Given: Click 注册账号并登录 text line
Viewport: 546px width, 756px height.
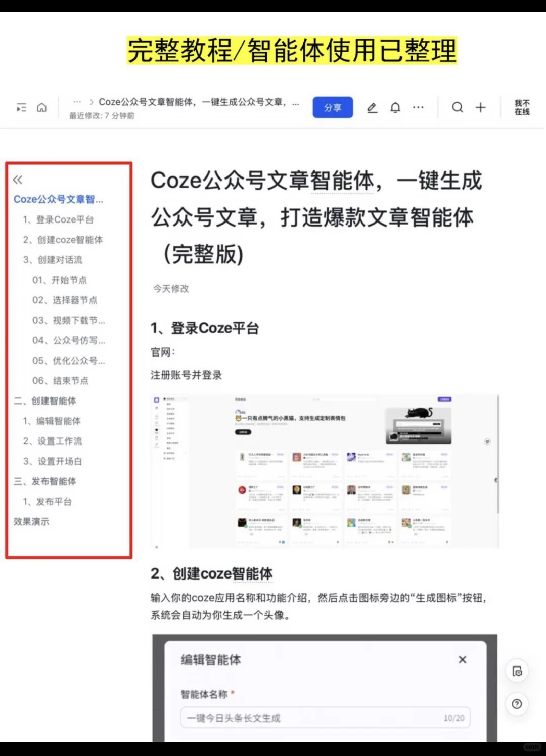Looking at the screenshot, I should tap(186, 375).
